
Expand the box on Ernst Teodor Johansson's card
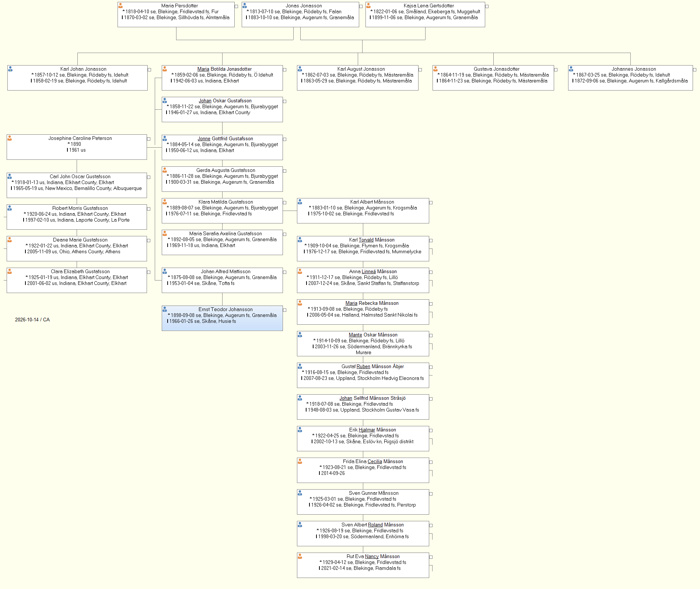click(x=285, y=310)
